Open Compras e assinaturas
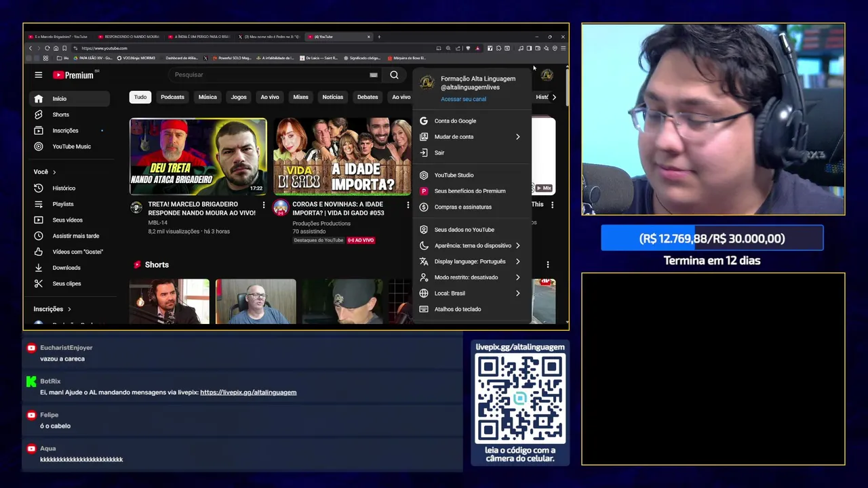Image resolution: width=868 pixels, height=488 pixels. (x=471, y=207)
